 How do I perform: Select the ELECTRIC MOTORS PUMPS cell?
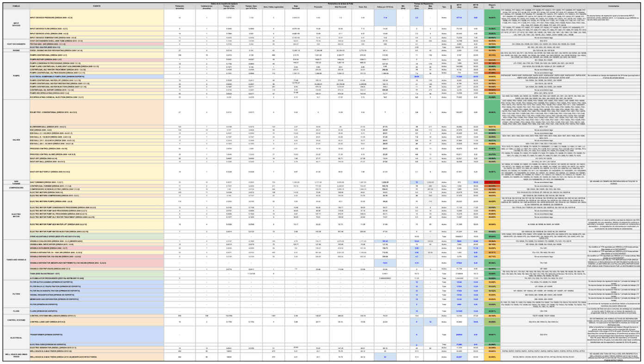[97, 201]
